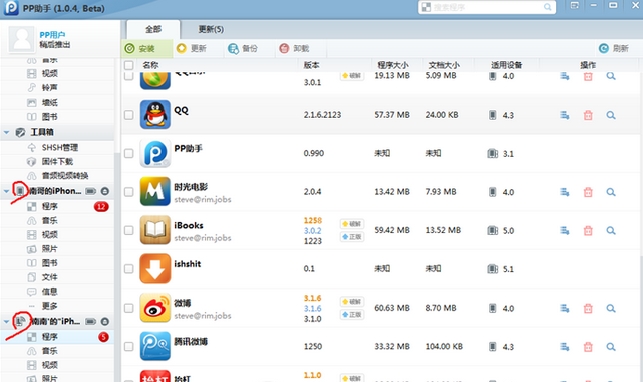The image size is (643, 382).
Task: Click the magnifier icon in 时光电影 row
Action: click(611, 192)
